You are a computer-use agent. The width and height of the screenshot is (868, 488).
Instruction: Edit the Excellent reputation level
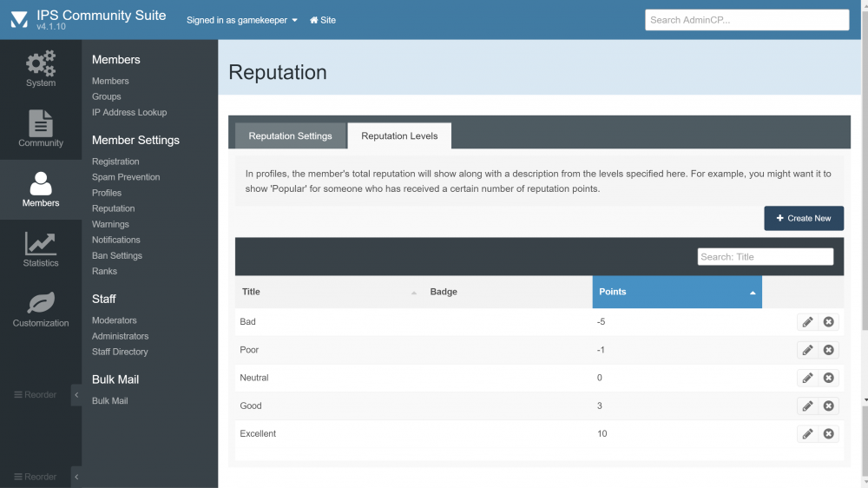tap(807, 433)
